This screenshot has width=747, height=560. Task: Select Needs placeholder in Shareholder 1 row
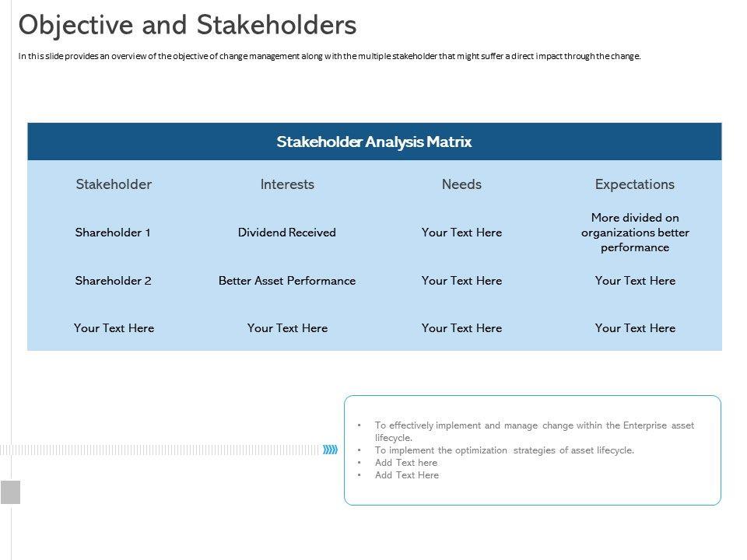point(461,233)
